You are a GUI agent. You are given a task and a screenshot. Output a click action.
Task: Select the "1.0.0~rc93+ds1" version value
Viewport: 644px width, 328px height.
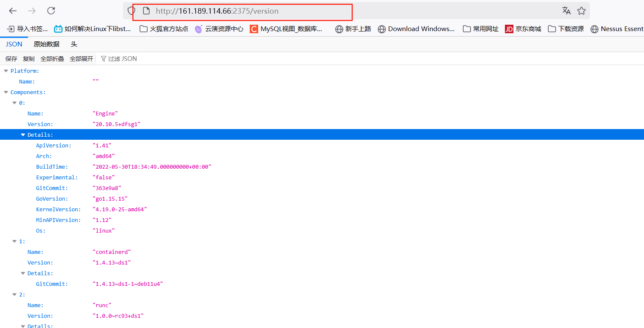[x=118, y=316]
